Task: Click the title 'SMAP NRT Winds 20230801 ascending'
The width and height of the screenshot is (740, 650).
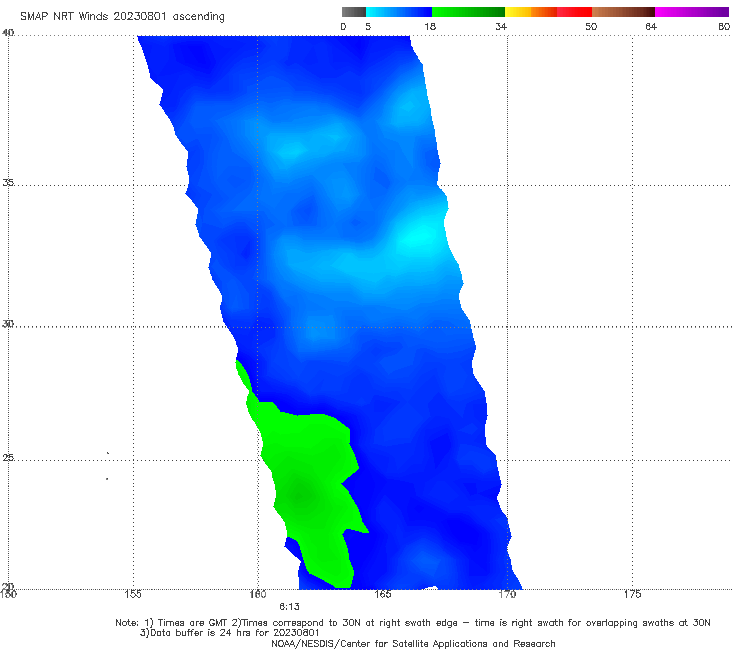Action: tap(122, 16)
